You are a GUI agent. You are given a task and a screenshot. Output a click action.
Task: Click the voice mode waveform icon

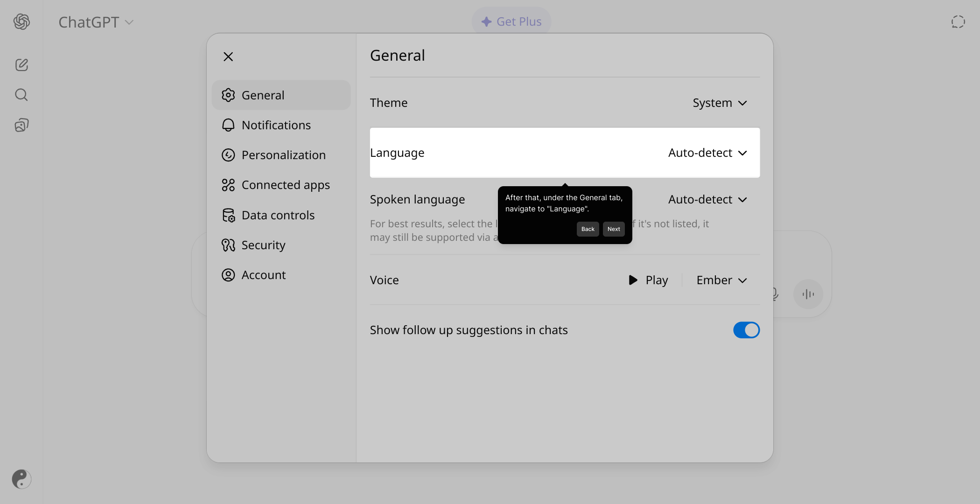[x=808, y=294]
